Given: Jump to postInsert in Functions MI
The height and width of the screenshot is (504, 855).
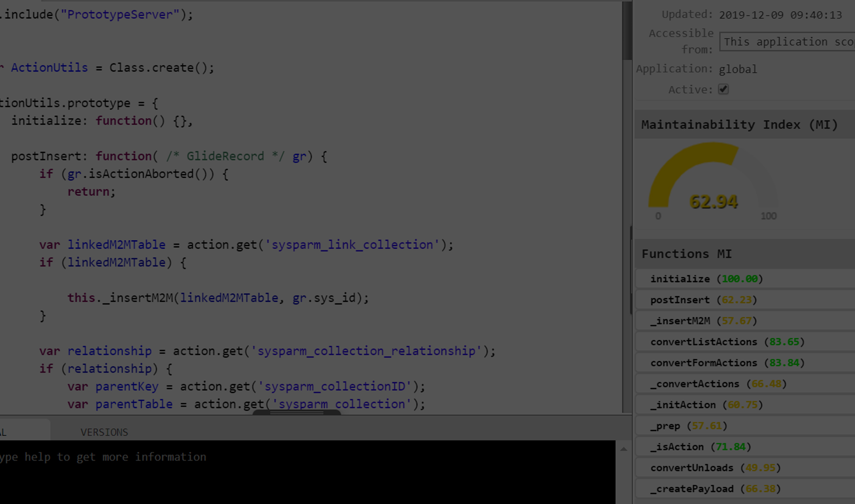Looking at the screenshot, I should (x=703, y=300).
